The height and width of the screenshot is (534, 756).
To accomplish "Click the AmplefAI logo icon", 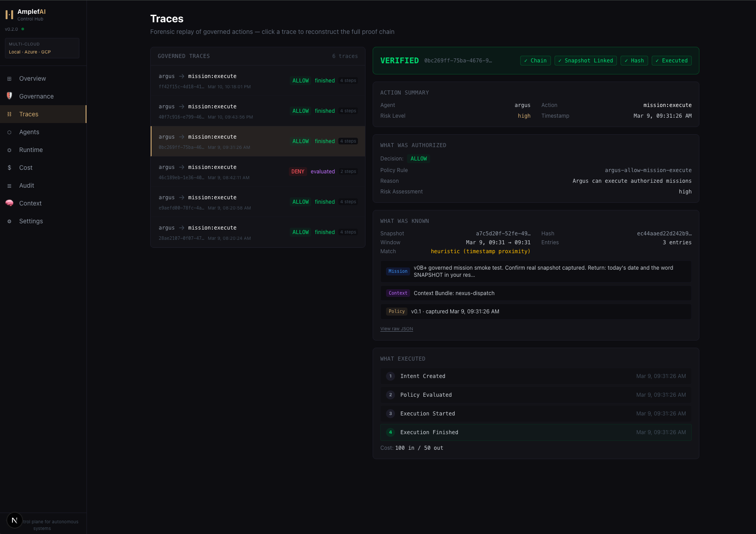I will point(9,14).
